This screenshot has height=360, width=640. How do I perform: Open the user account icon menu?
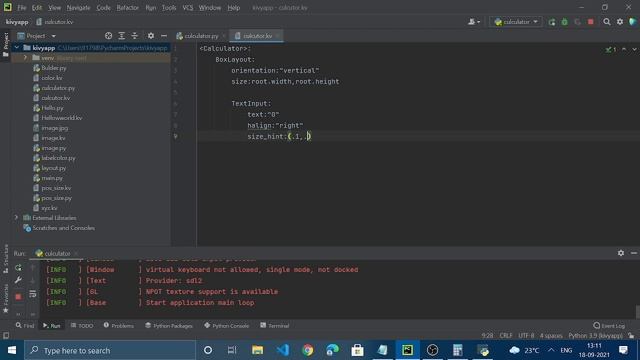(473, 22)
